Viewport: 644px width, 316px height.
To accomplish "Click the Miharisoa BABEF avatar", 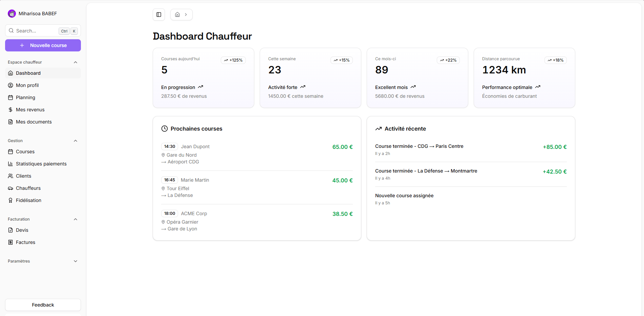I will [12, 13].
